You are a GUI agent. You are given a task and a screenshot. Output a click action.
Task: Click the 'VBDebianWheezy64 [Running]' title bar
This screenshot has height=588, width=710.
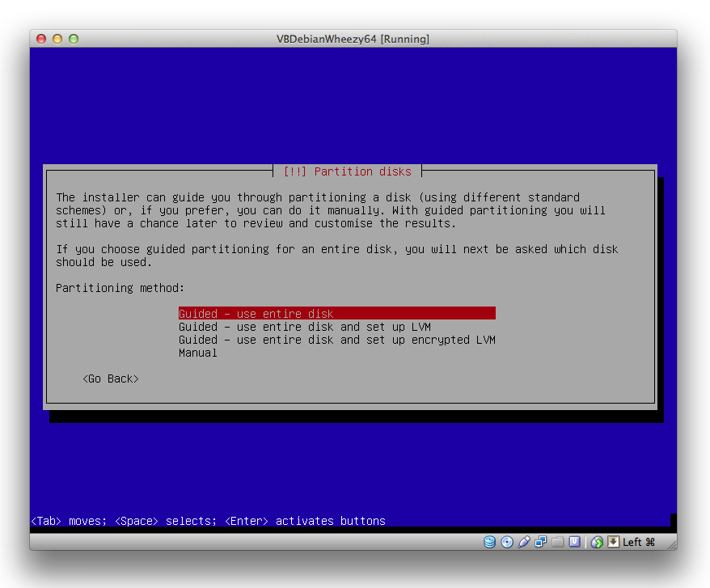tap(353, 39)
